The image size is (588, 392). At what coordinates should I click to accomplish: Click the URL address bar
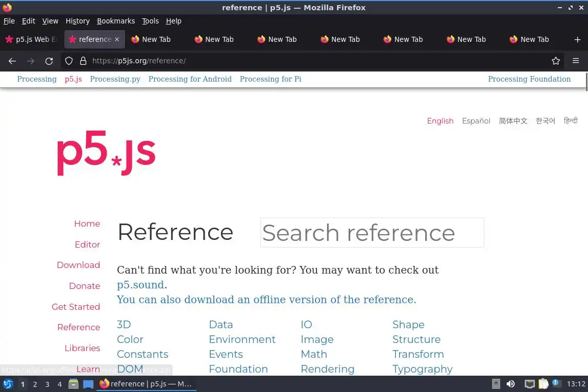pos(311,61)
